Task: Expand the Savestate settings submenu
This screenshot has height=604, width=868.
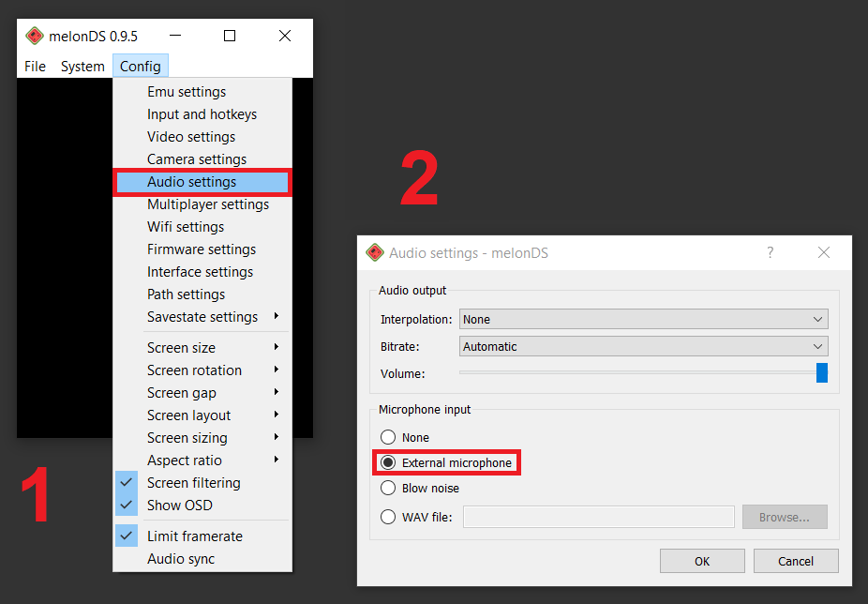Action: pyautogui.click(x=202, y=317)
